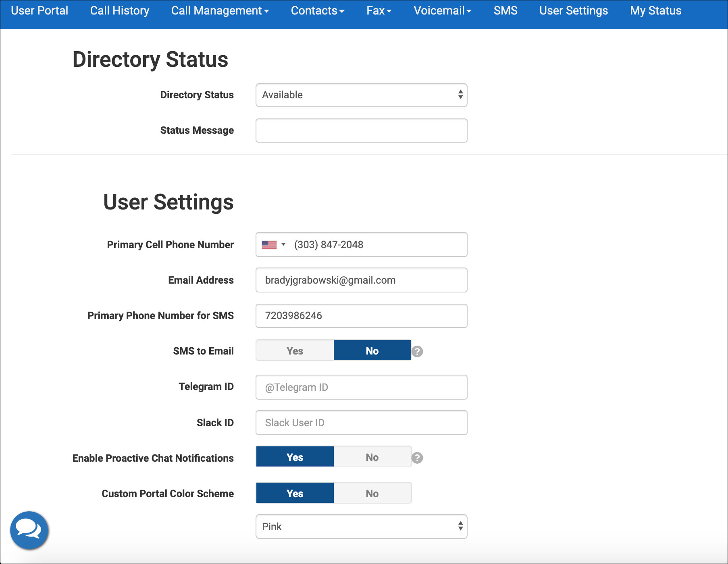728x564 pixels.
Task: Switch to the SMS section
Action: click(x=505, y=11)
